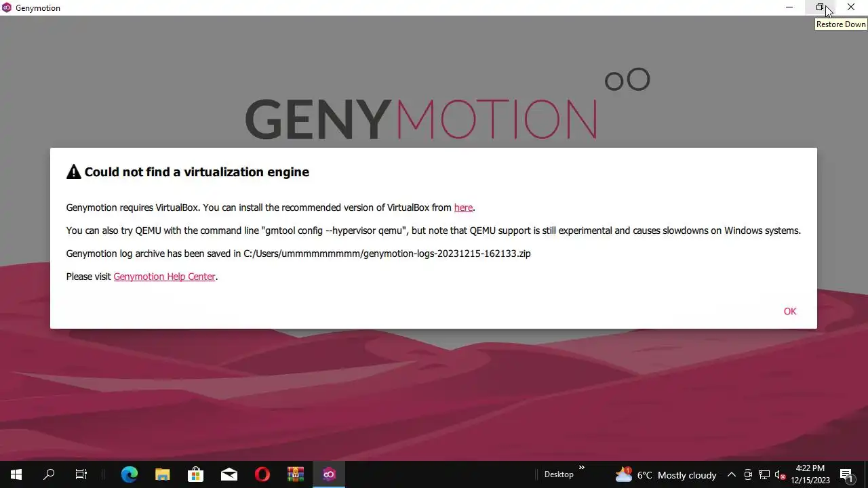Open network settings tray icon
This screenshot has height=488, width=868.
pyautogui.click(x=764, y=474)
